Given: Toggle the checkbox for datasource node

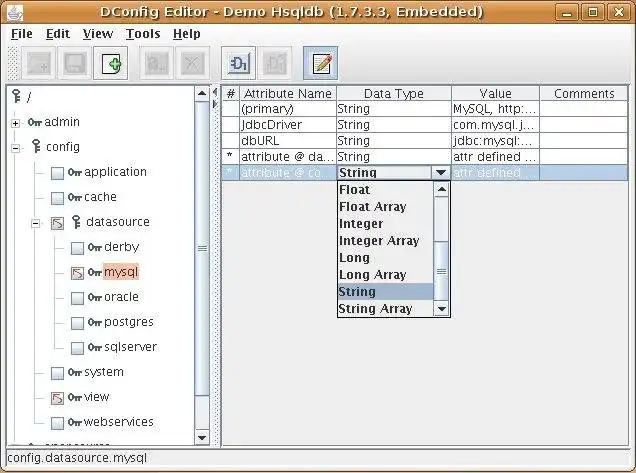Looking at the screenshot, I should pyautogui.click(x=57, y=223).
